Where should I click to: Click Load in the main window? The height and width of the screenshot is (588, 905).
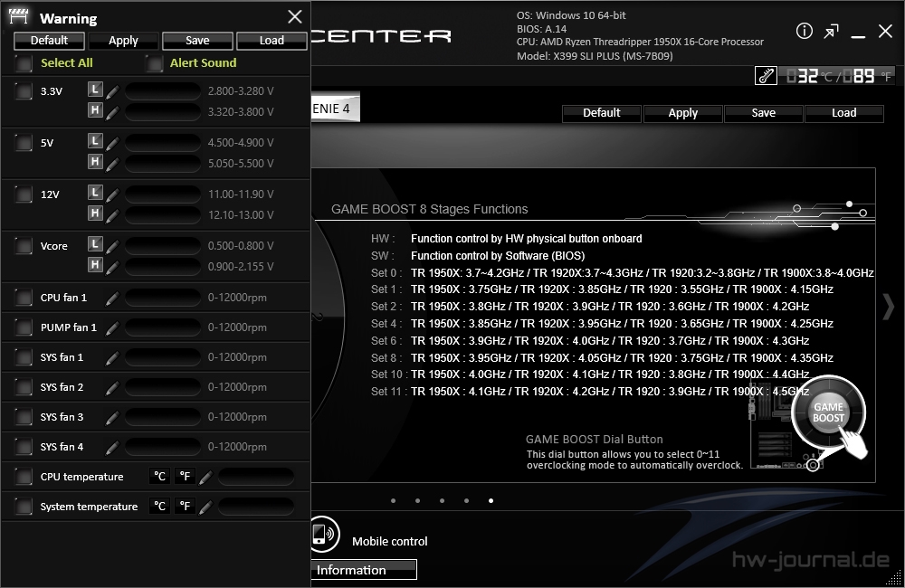pyautogui.click(x=843, y=113)
